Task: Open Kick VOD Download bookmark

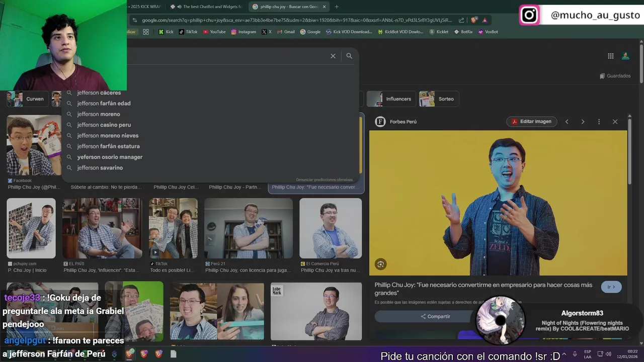Action: (x=349, y=32)
